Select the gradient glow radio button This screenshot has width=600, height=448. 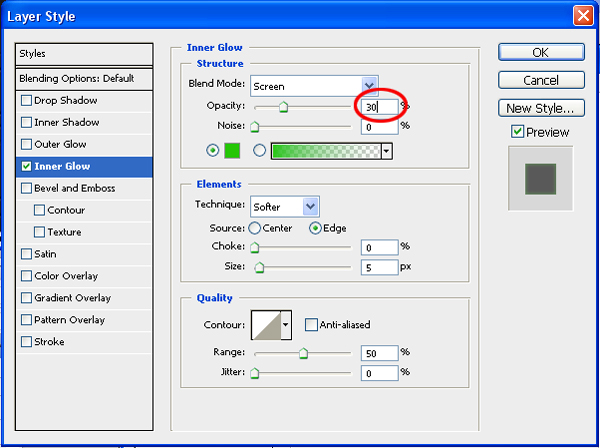click(x=259, y=151)
